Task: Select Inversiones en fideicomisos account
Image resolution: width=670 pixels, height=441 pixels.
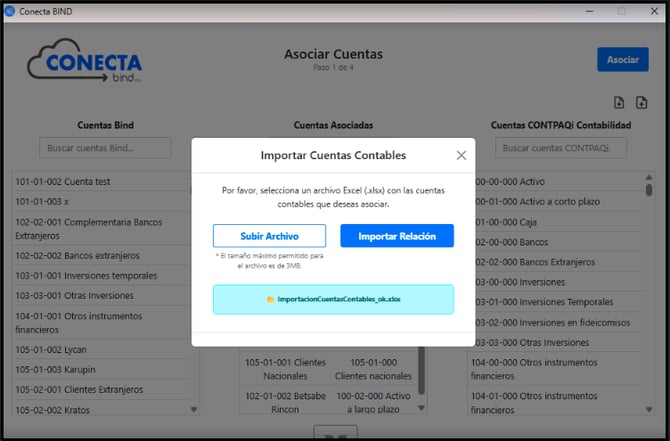Action: pos(559,322)
